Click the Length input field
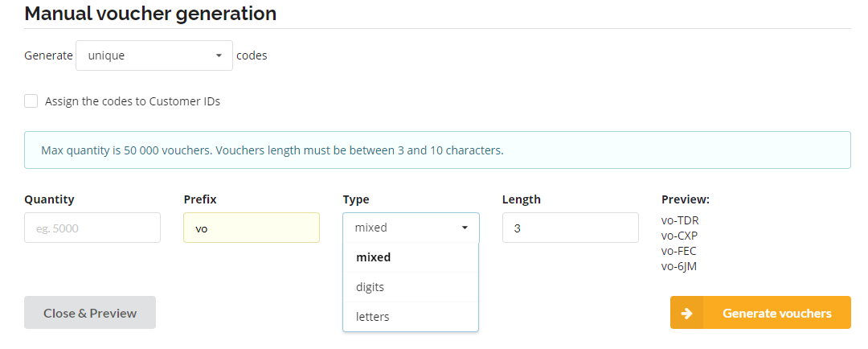This screenshot has width=868, height=349. pos(570,228)
